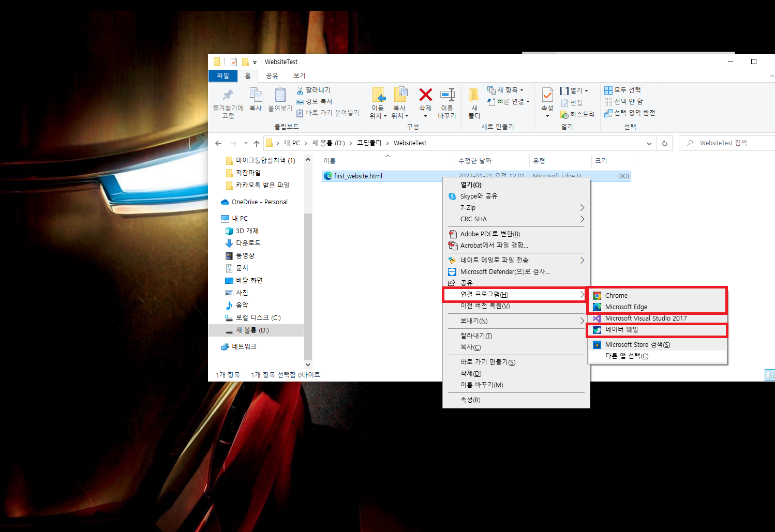
Task: Open with Microsoft Visual Studio 2017
Action: [658, 318]
